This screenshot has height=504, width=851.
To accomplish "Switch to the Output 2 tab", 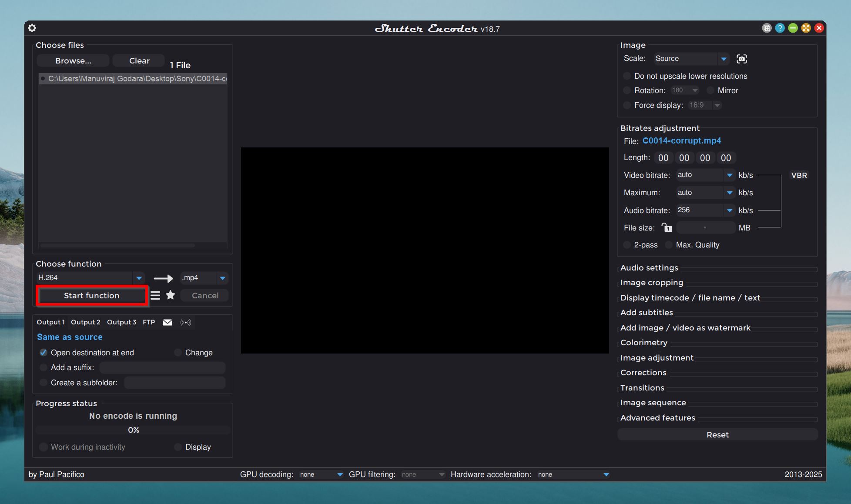I will pos(85,322).
